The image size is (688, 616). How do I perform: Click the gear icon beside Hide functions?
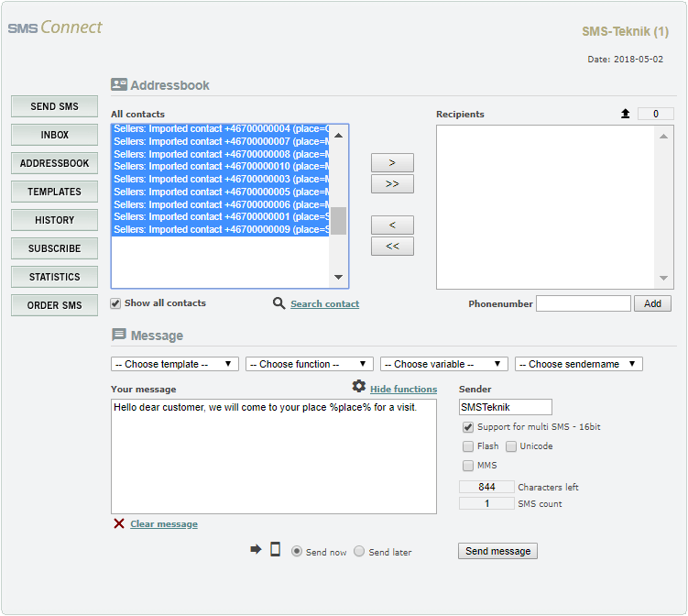[x=359, y=386]
